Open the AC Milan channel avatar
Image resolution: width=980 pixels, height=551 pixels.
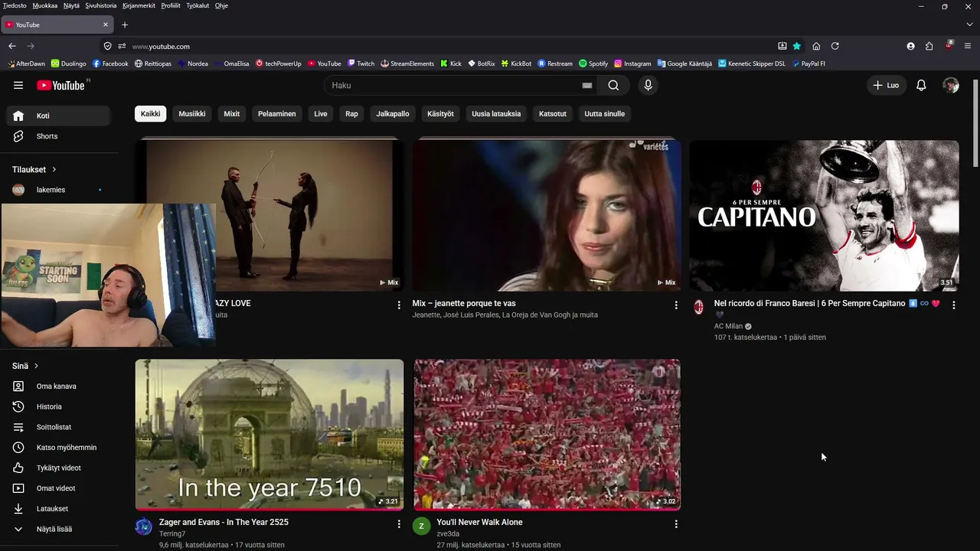(698, 307)
